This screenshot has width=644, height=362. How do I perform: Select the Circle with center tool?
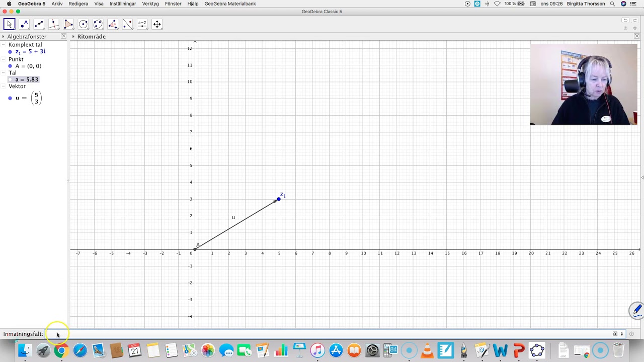tap(83, 24)
